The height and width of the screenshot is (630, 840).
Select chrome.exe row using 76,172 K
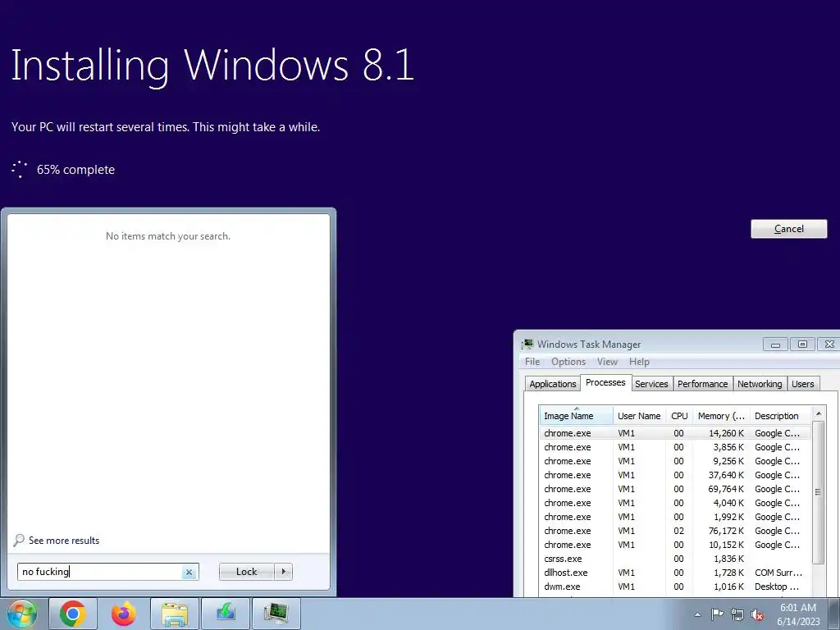tap(675, 531)
